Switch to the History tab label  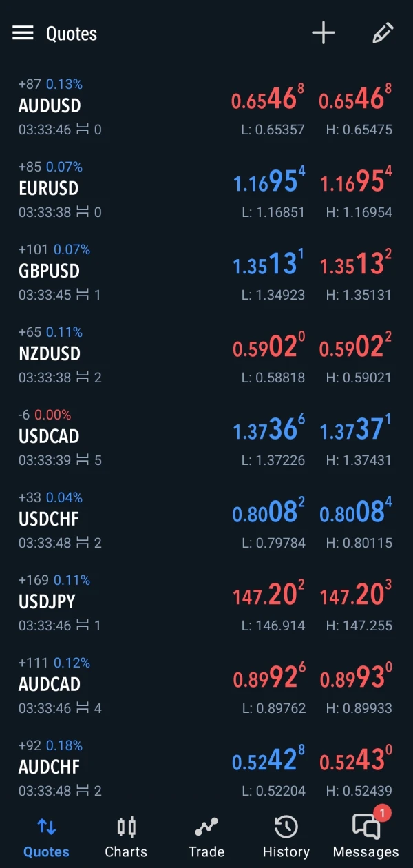click(286, 852)
